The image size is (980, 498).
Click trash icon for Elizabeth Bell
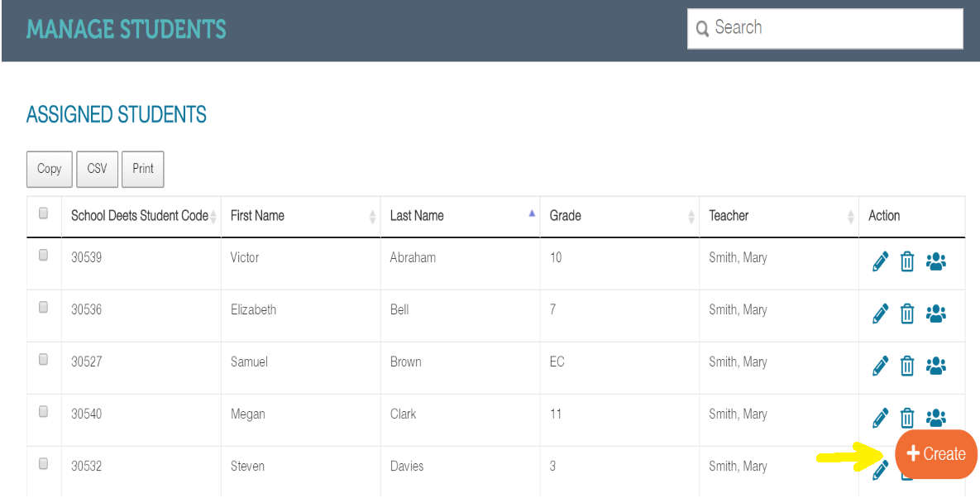pos(907,314)
